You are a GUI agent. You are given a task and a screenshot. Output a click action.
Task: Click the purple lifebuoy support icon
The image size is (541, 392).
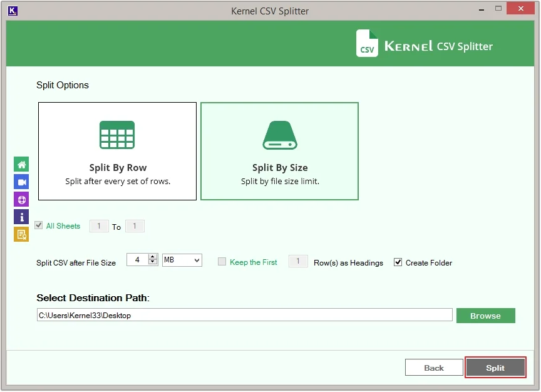pos(21,200)
